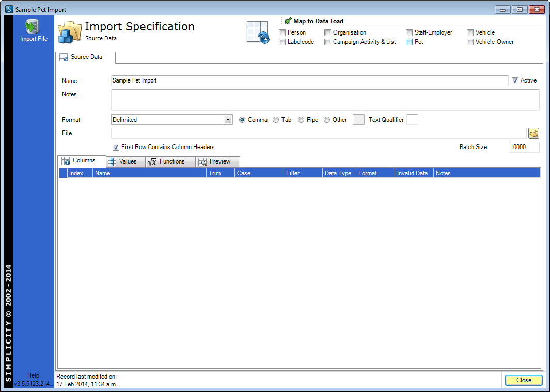This screenshot has width=550, height=392.
Task: Open the Columns tab
Action: (82, 161)
